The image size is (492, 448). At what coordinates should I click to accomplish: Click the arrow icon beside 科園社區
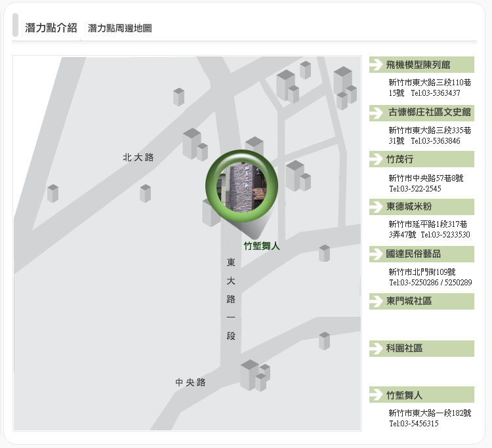coord(376,348)
